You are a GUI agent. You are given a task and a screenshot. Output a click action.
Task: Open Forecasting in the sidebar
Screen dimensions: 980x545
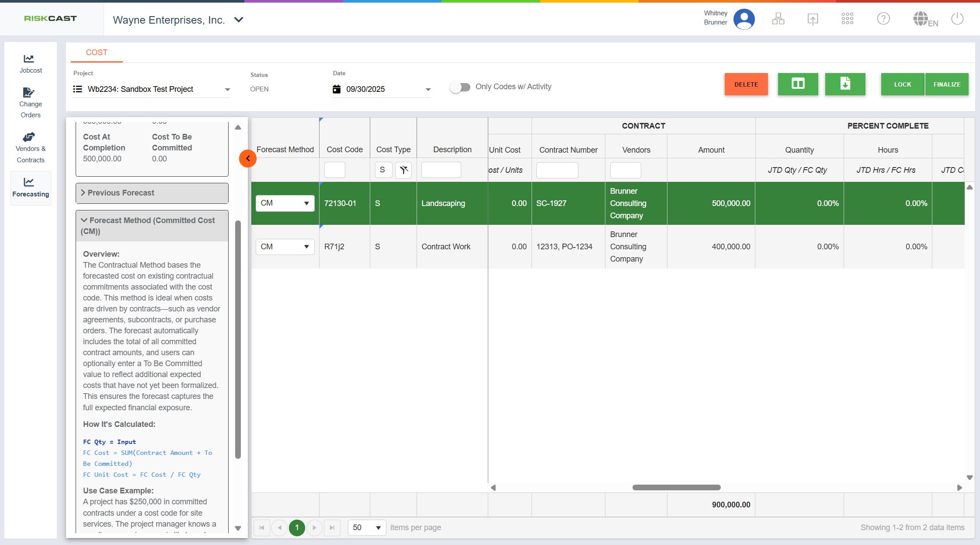[31, 188]
